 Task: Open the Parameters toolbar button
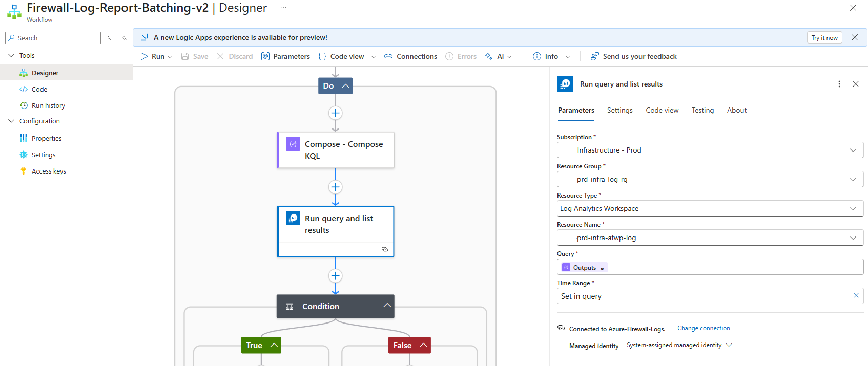pyautogui.click(x=285, y=56)
